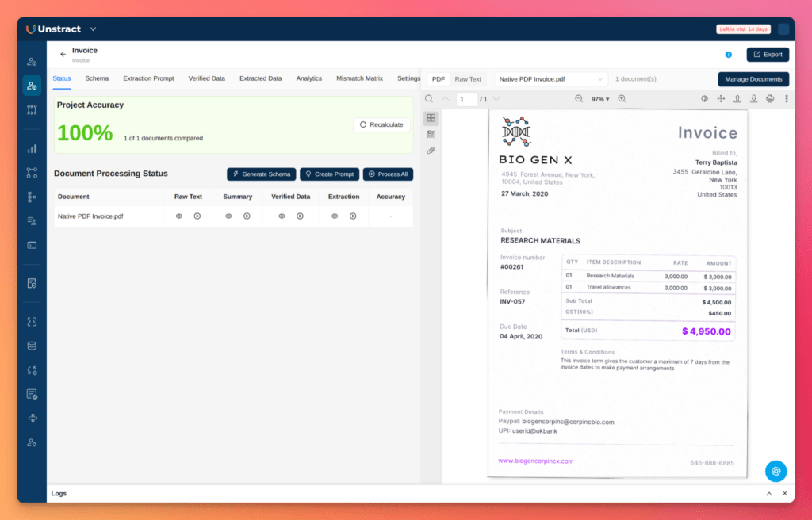The image size is (812, 520).
Task: Print the PDF using printer icon
Action: coord(770,99)
